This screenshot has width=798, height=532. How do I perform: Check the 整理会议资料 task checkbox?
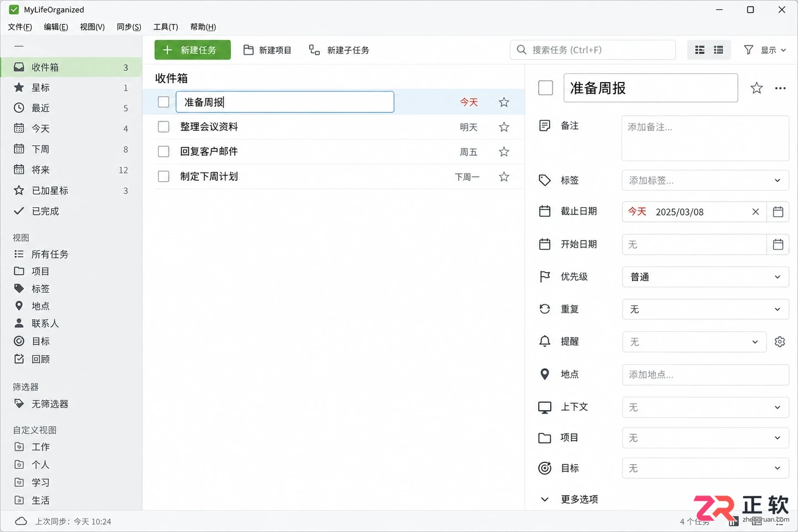(x=163, y=127)
